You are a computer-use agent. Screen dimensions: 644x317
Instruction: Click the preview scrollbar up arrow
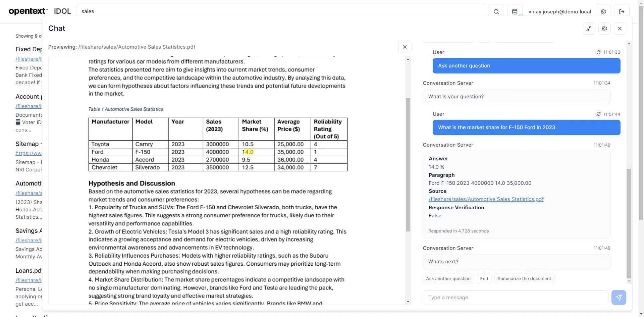click(x=408, y=59)
